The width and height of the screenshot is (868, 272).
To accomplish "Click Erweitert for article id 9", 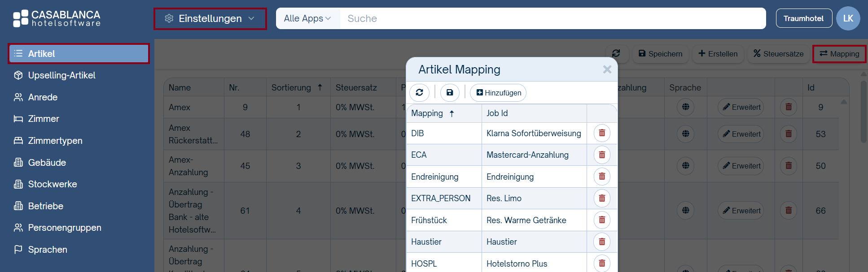I will (741, 107).
